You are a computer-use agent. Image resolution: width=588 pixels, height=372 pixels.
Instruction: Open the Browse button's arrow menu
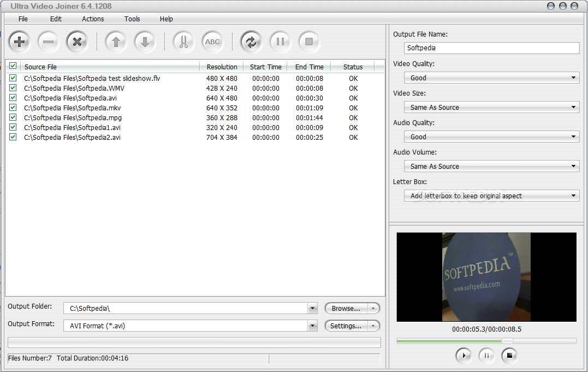click(x=373, y=308)
